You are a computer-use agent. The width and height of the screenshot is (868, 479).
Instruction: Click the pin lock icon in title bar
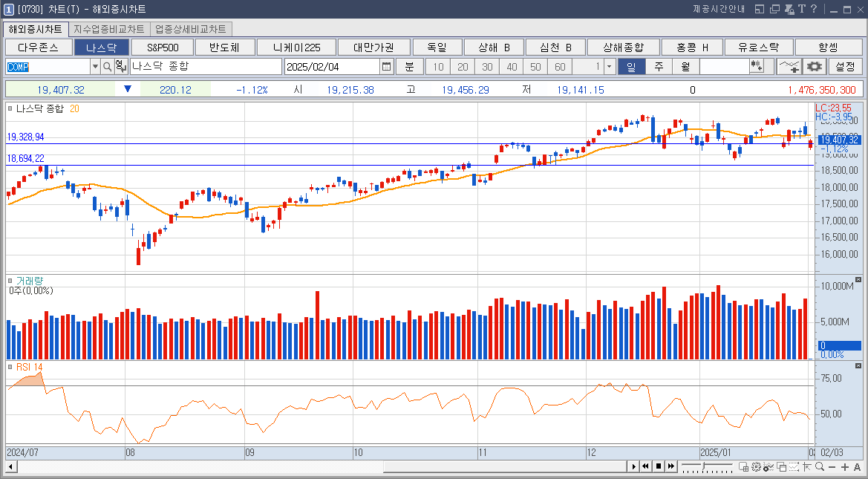[x=789, y=10]
